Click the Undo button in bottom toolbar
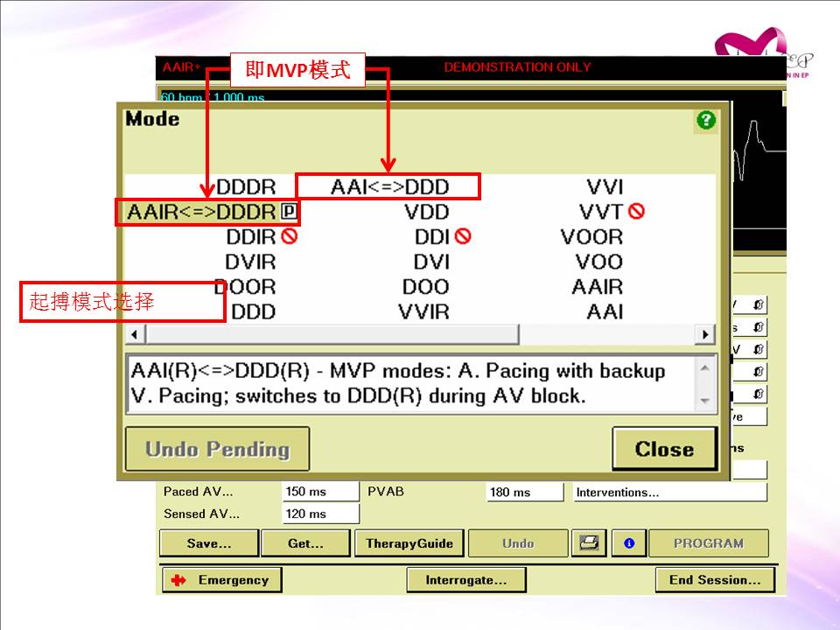 click(518, 543)
